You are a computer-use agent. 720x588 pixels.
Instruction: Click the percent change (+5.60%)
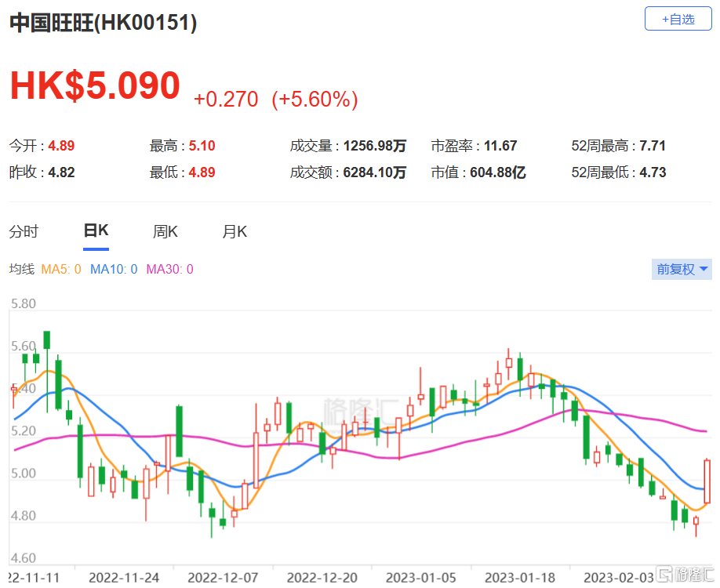pyautogui.click(x=315, y=99)
